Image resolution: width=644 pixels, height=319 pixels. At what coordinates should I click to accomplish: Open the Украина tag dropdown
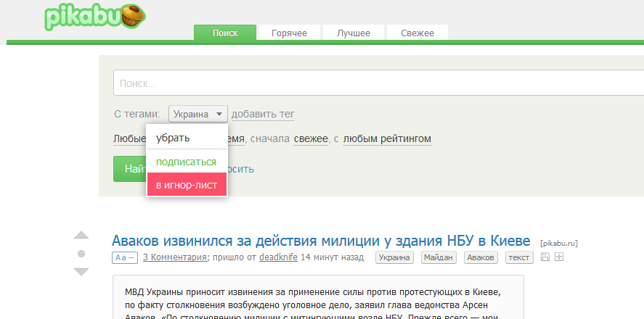tap(198, 115)
